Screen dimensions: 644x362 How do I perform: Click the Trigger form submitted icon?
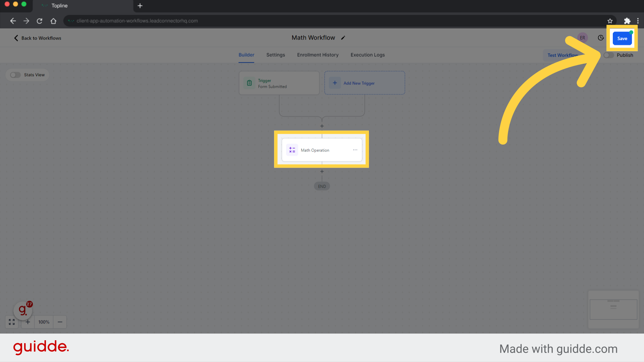click(x=249, y=83)
